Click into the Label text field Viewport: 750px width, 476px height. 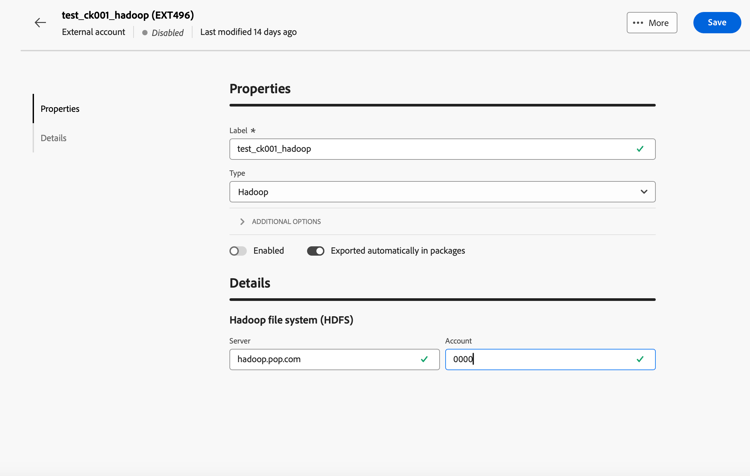[430, 149]
